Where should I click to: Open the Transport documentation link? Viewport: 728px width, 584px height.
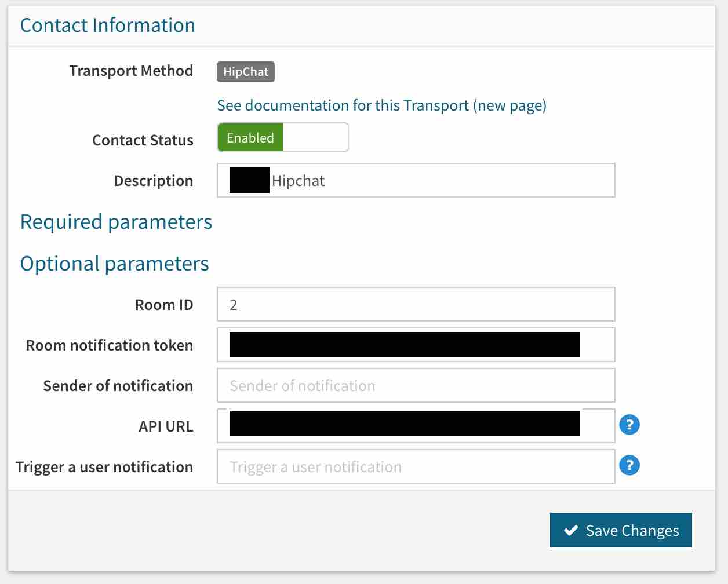(381, 105)
